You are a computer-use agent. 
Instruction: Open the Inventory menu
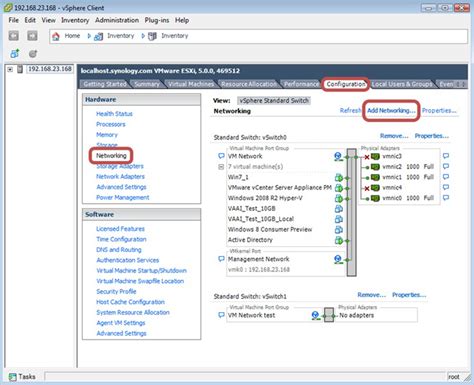75,20
